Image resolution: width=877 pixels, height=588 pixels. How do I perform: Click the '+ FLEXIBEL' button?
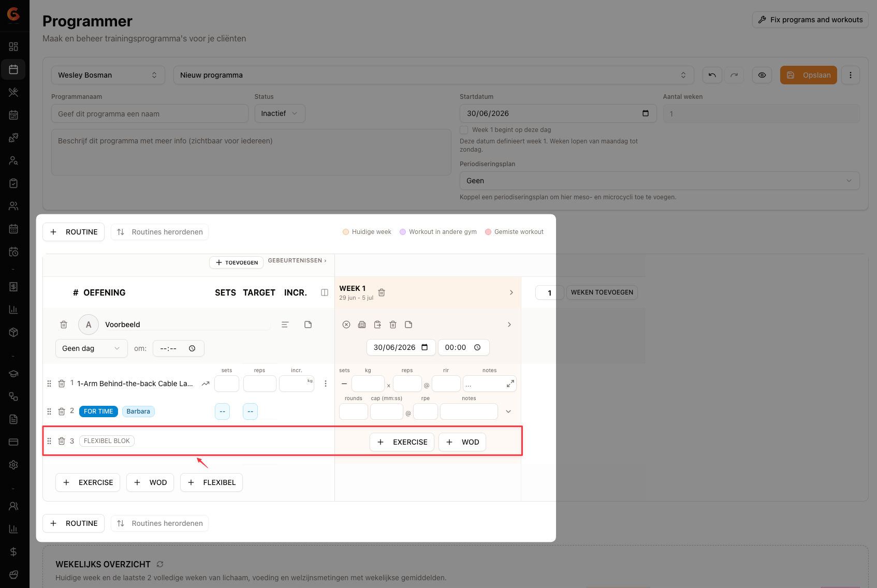tap(211, 482)
